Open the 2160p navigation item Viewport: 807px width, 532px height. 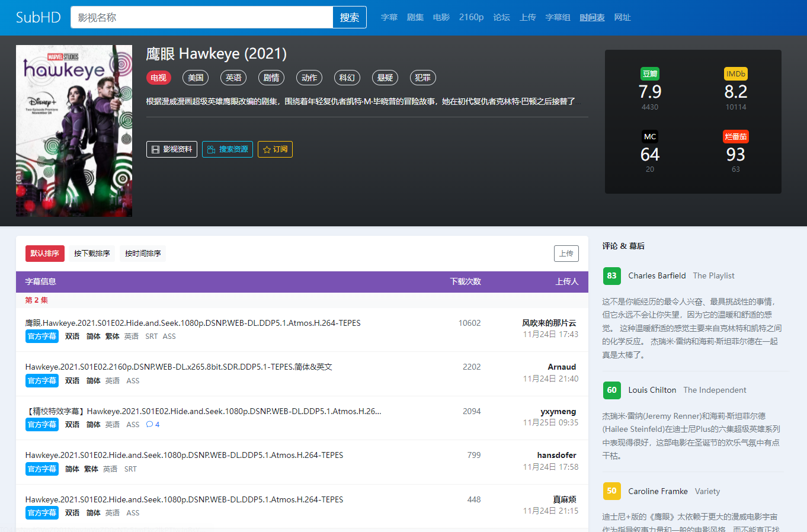point(472,17)
